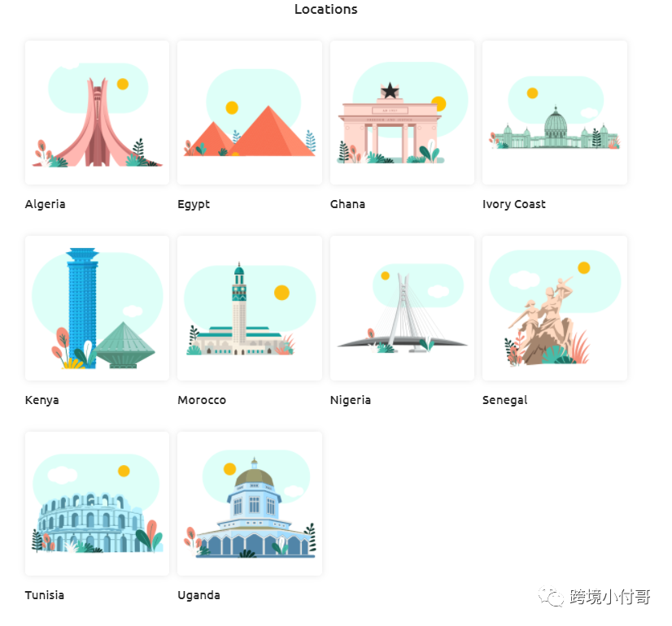Click the Uganda location label
672x626 pixels.
(x=199, y=596)
